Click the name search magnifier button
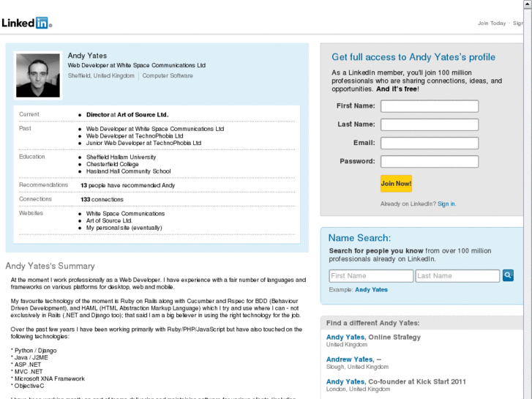532x399 pixels. [508, 275]
